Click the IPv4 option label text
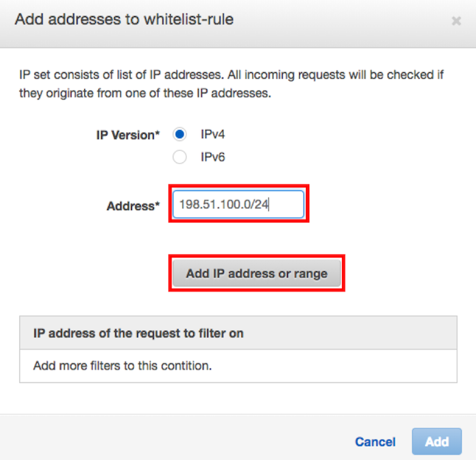Image resolution: width=476 pixels, height=460 pixels. [x=212, y=135]
